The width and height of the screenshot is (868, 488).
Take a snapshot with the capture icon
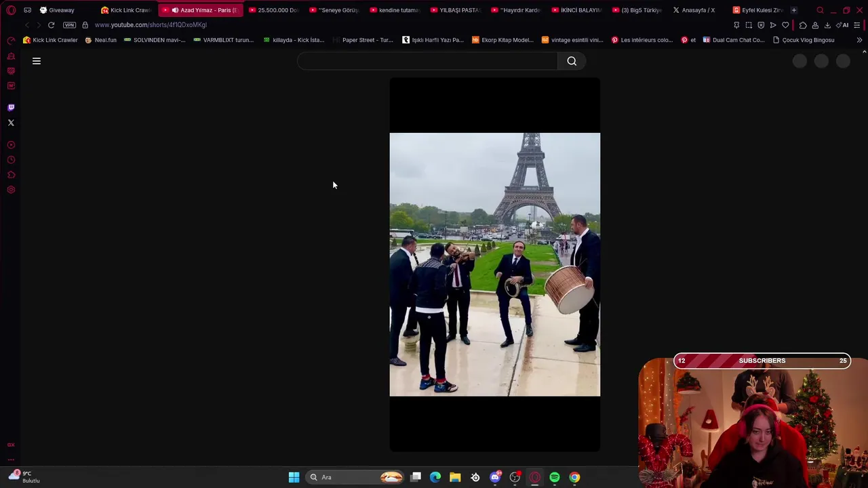coord(749,25)
